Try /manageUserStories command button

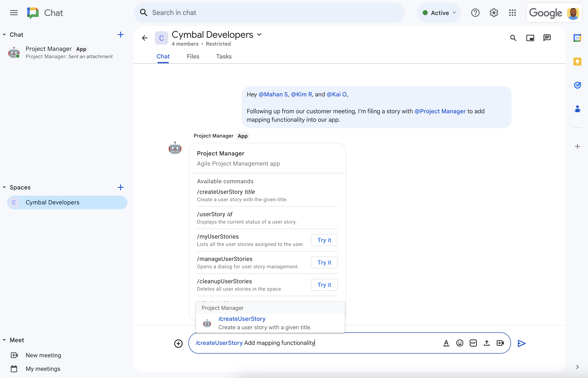[324, 262]
